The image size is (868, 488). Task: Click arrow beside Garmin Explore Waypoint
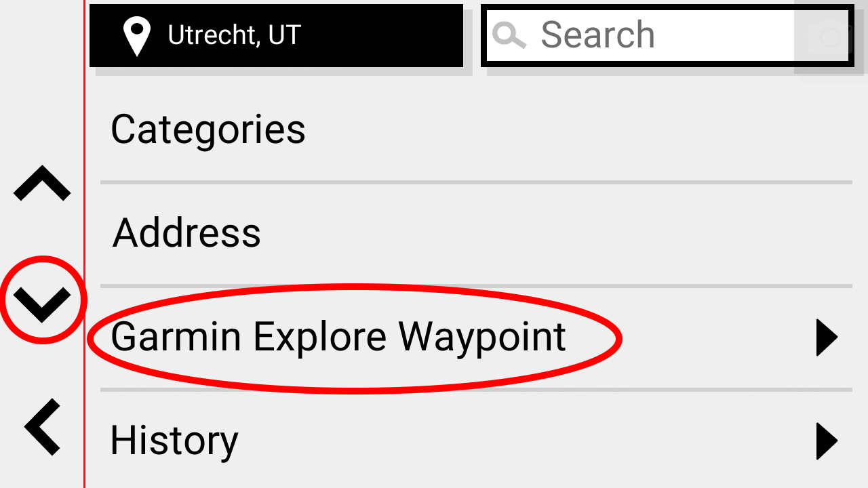point(827,337)
